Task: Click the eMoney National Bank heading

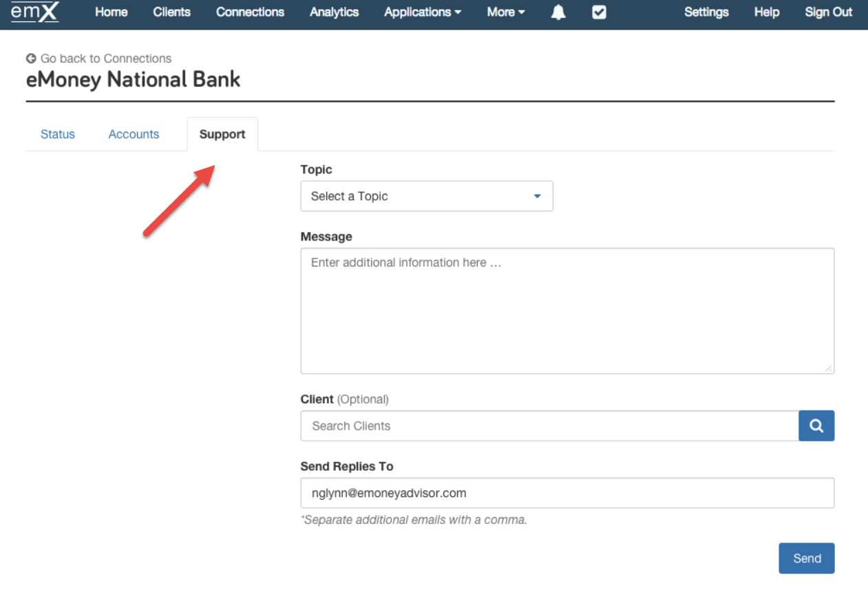Action: 133,79
